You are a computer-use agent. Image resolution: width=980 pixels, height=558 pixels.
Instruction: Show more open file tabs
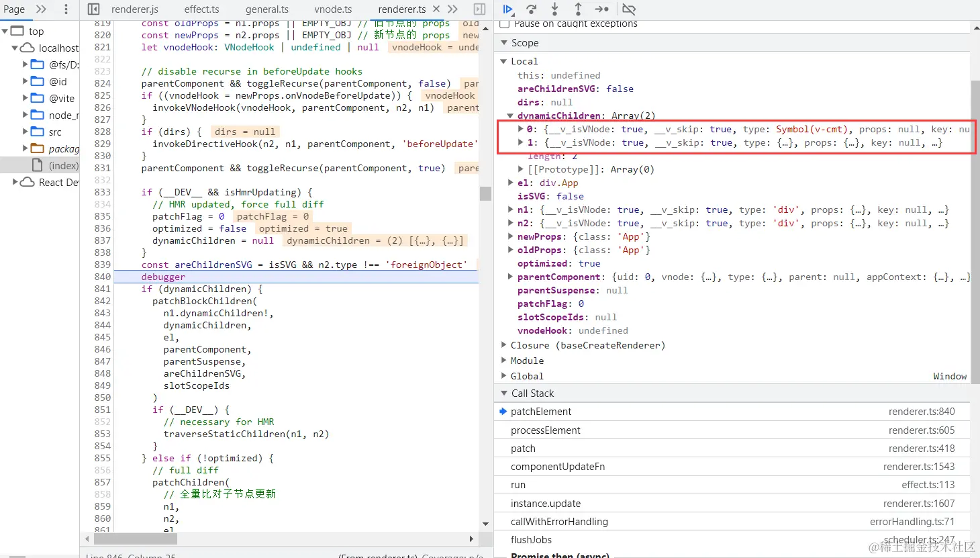[x=453, y=9]
